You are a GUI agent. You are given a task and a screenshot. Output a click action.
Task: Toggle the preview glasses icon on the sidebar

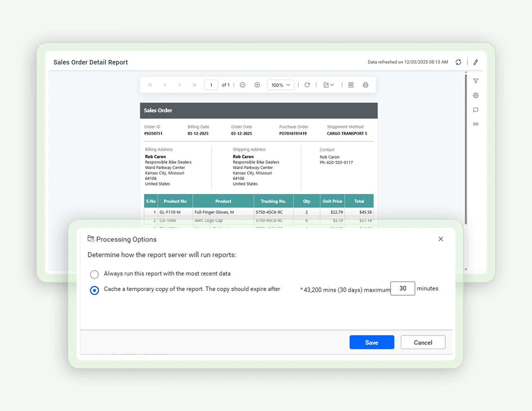pyautogui.click(x=476, y=124)
